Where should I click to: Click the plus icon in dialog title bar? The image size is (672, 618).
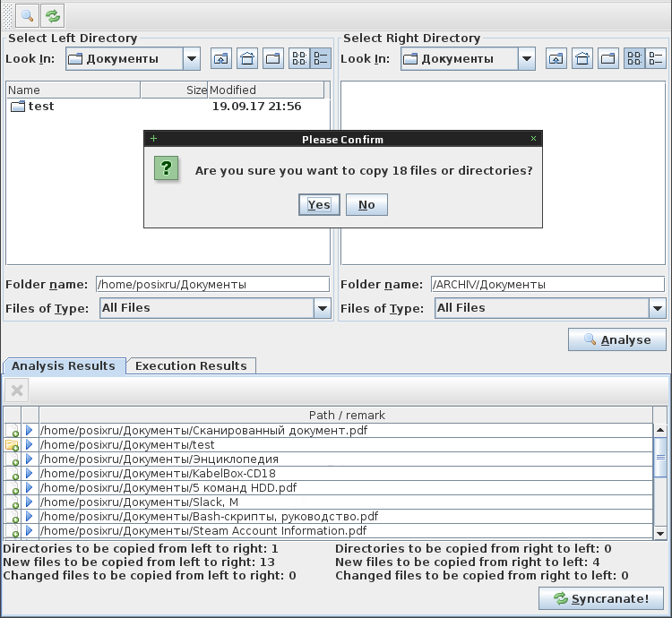[x=153, y=138]
